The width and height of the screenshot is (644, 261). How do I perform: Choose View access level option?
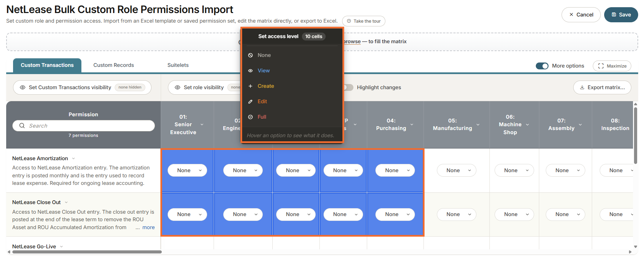[x=292, y=71]
